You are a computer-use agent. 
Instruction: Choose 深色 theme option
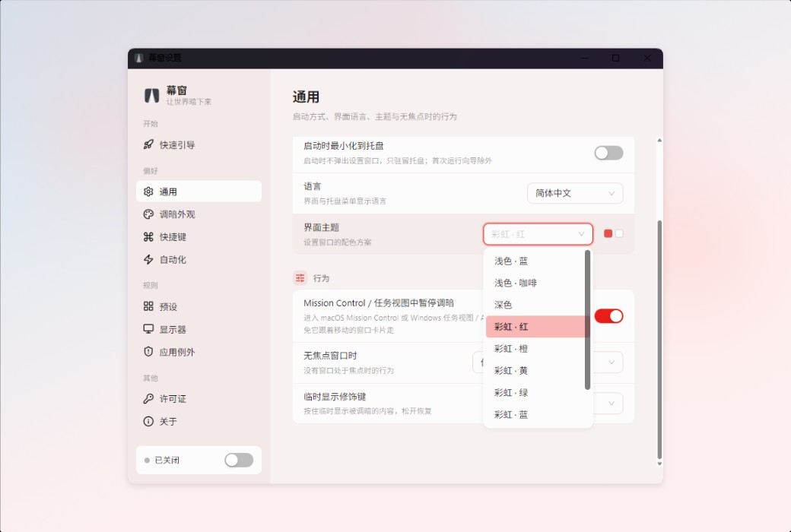click(x=535, y=305)
